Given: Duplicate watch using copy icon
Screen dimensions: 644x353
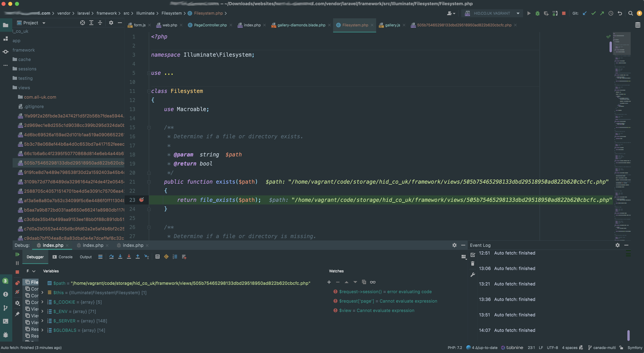Looking at the screenshot, I should click(364, 282).
